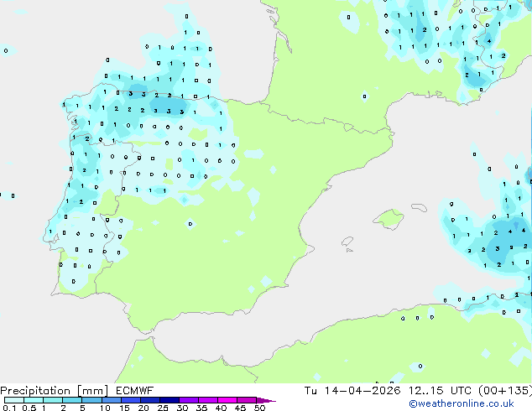
Task: Click the "12..15 UTC" time label
Action: click(x=440, y=391)
